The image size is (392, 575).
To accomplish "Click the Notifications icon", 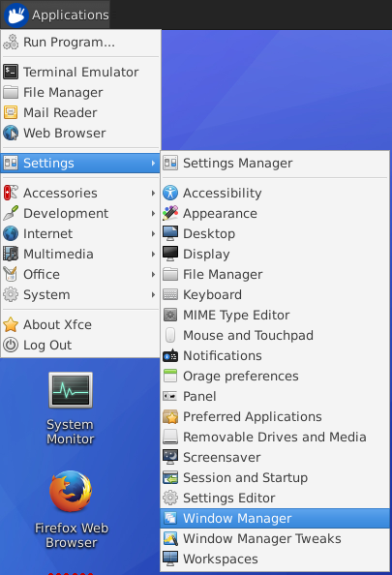I will (170, 355).
